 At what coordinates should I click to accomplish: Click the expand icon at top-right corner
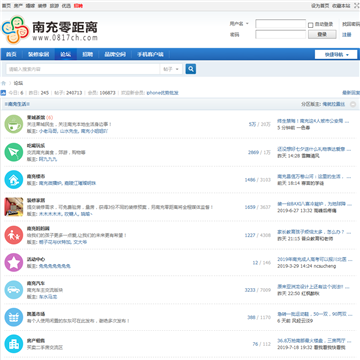click(357, 6)
